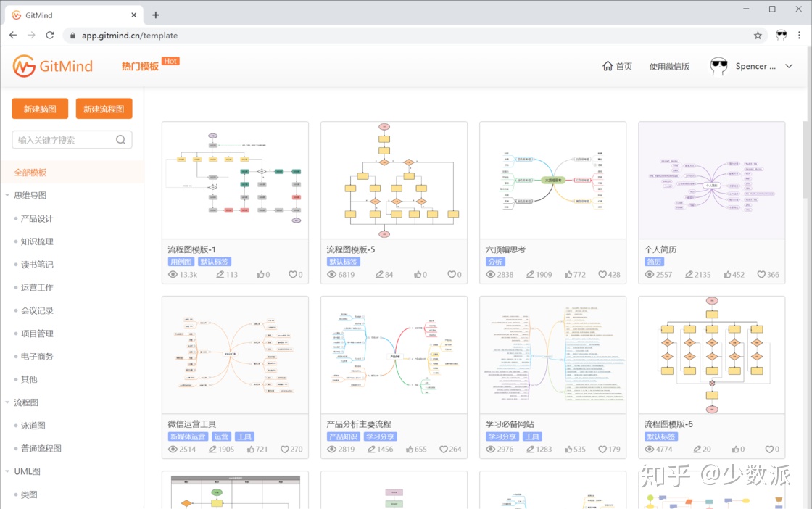Open the Spencer account dropdown arrow
812x509 pixels.
tap(789, 66)
